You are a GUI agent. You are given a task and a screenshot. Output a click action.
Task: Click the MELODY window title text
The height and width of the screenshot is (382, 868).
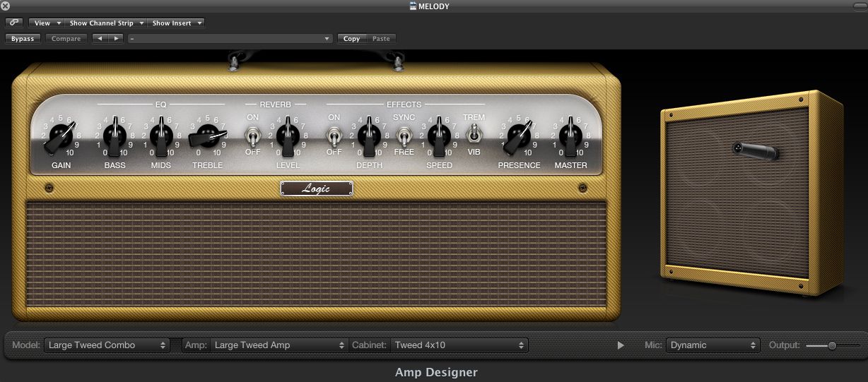pyautogui.click(x=434, y=6)
